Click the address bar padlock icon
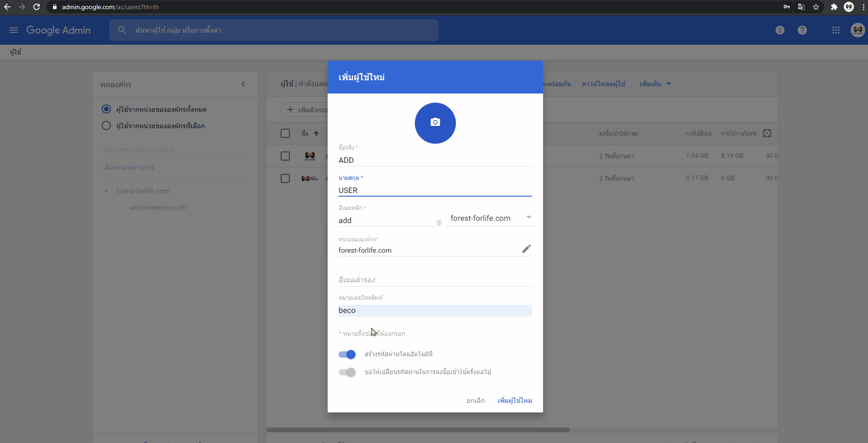 point(55,7)
